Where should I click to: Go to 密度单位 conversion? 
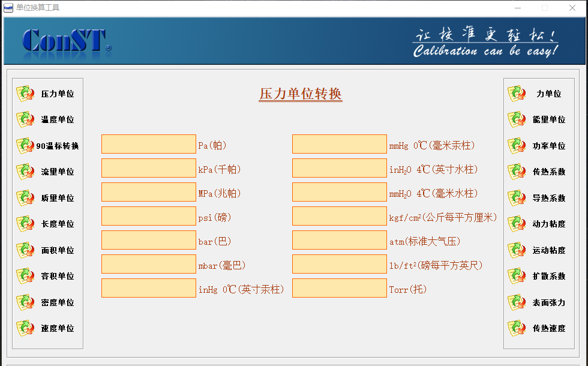[x=57, y=302]
